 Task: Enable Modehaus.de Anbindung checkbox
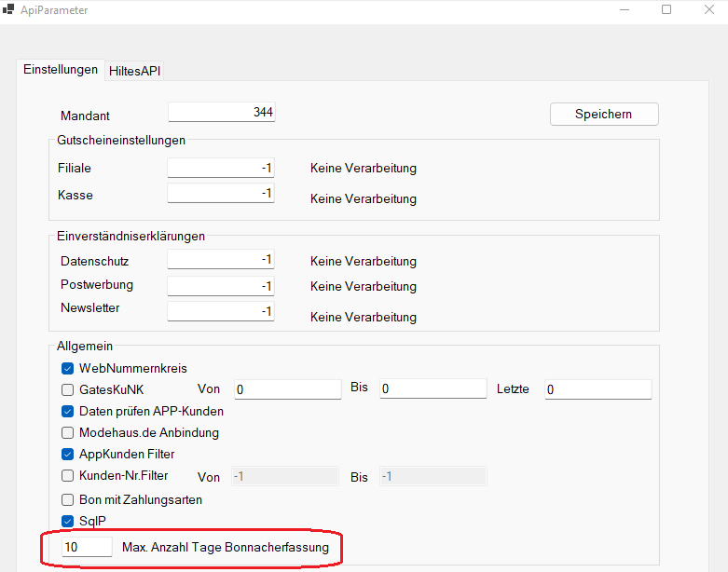68,433
